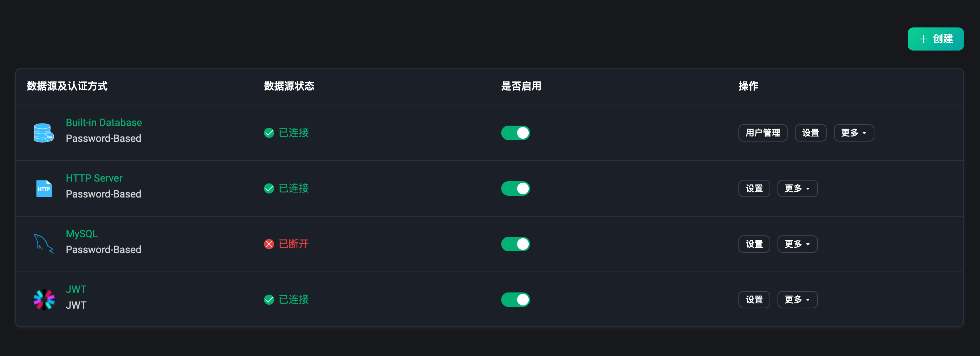
Task: Click the HTTP Server file icon
Action: [44, 188]
